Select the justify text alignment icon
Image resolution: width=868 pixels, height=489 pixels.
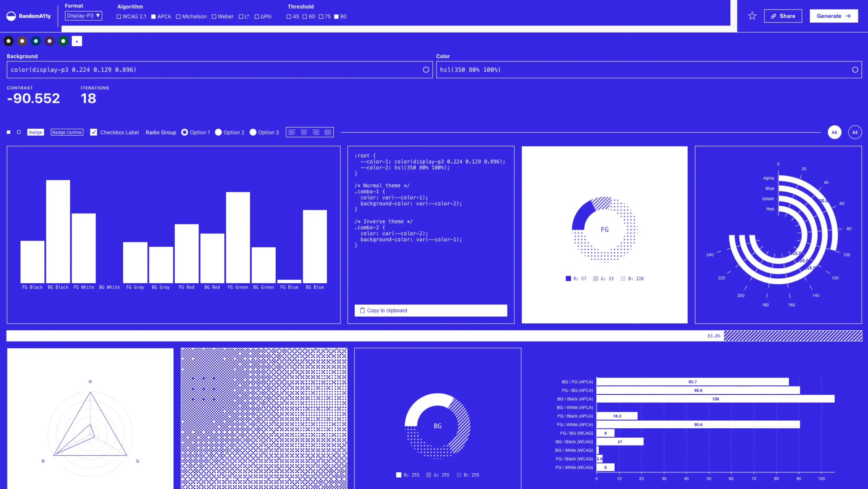coord(328,132)
